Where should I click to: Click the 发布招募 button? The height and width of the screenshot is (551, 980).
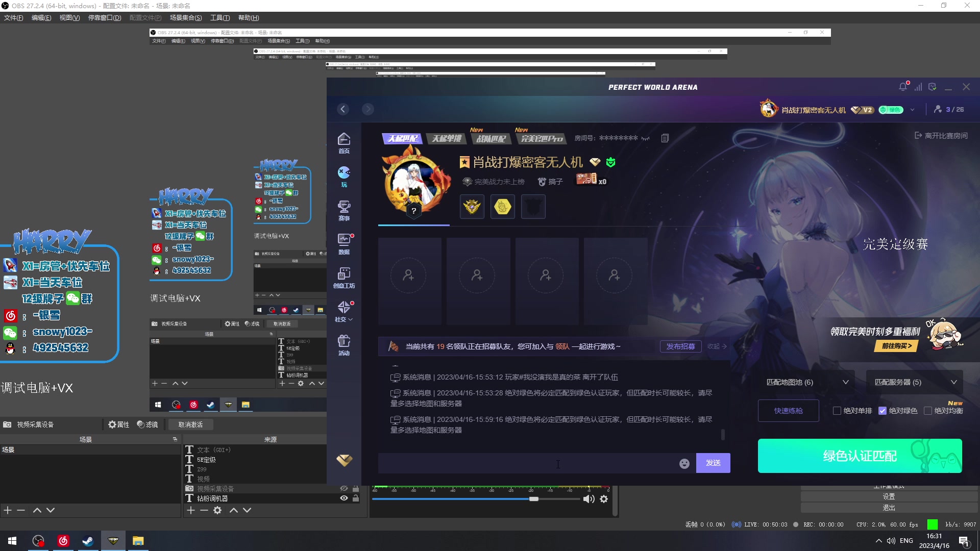[681, 346]
